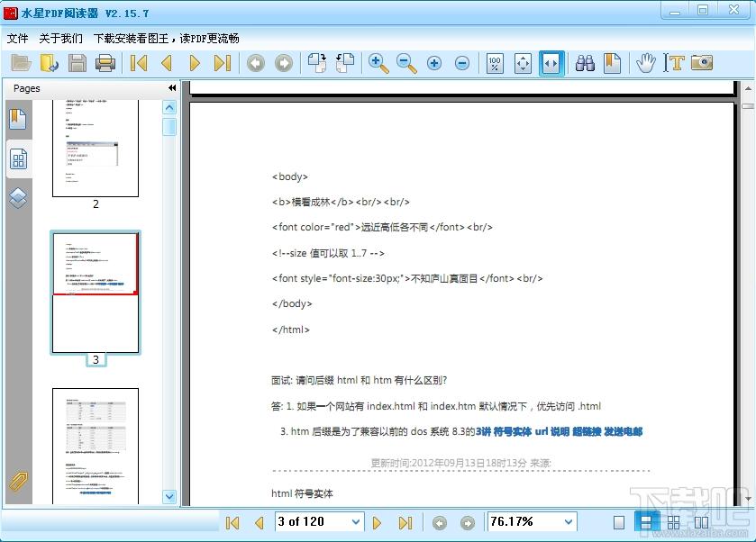Go to next page in top toolbar
Image resolution: width=756 pixels, height=542 pixels.
195,63
